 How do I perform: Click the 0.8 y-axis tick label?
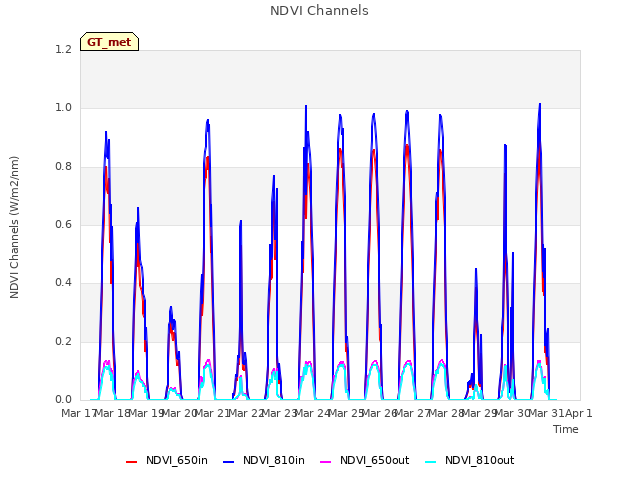[63, 167]
